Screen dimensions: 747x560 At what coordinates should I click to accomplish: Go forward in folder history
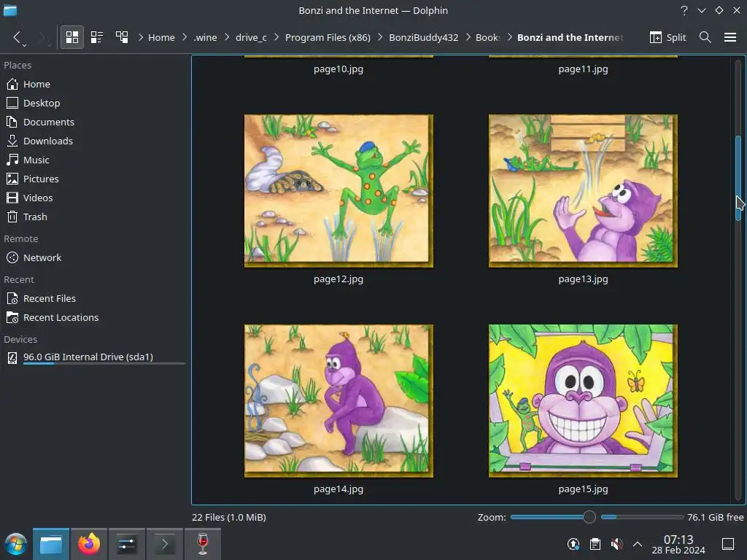[41, 37]
